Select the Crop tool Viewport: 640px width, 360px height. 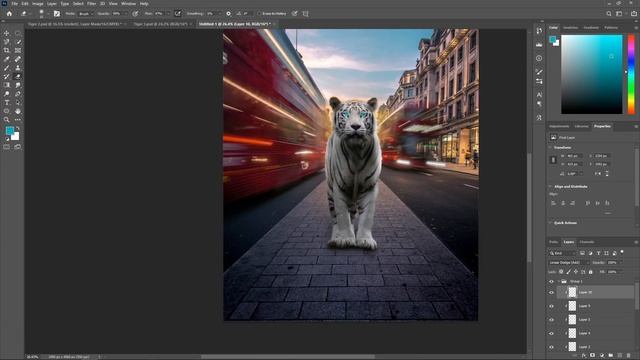click(7, 50)
